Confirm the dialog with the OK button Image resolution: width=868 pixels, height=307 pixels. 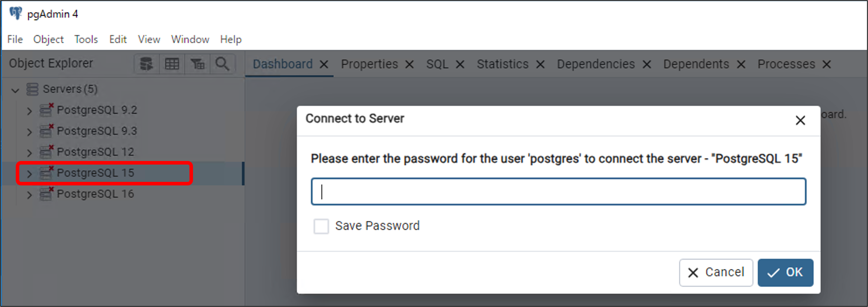click(x=785, y=273)
